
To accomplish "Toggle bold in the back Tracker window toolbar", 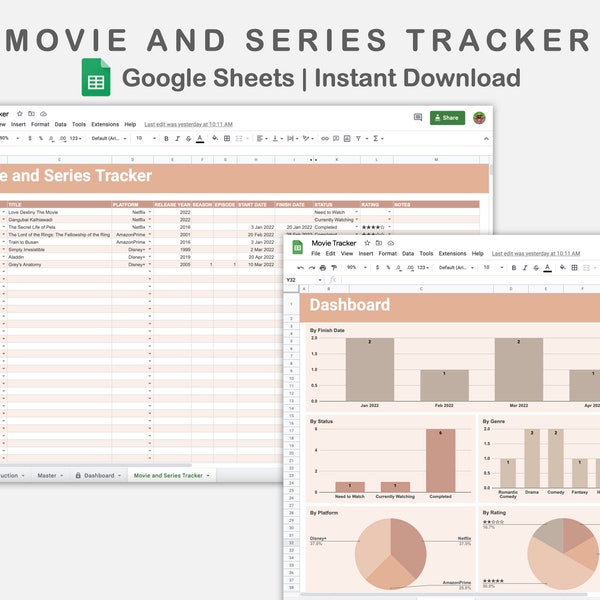I will pyautogui.click(x=166, y=139).
